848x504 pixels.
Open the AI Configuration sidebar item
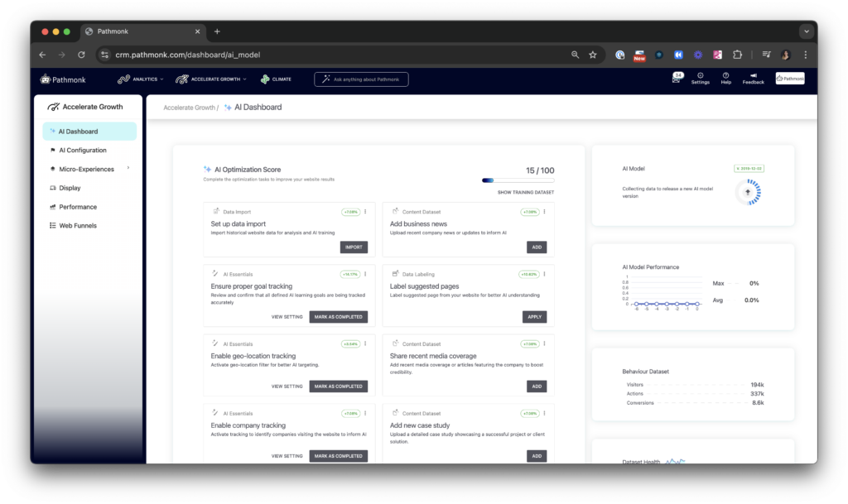coord(81,150)
